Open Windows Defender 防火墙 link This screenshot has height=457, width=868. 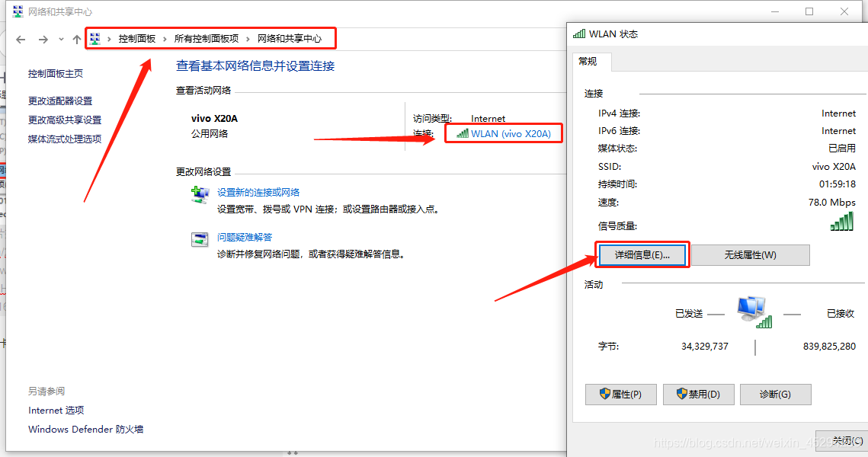tap(86, 429)
